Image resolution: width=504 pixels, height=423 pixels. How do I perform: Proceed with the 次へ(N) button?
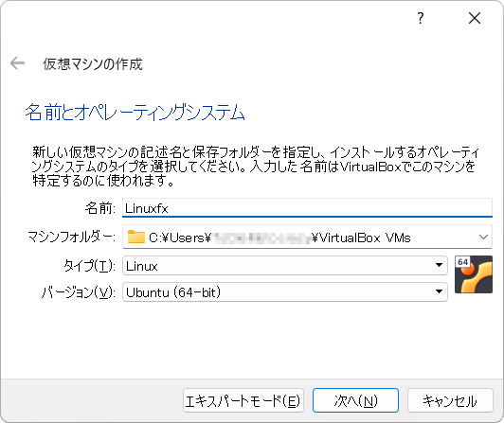point(355,400)
